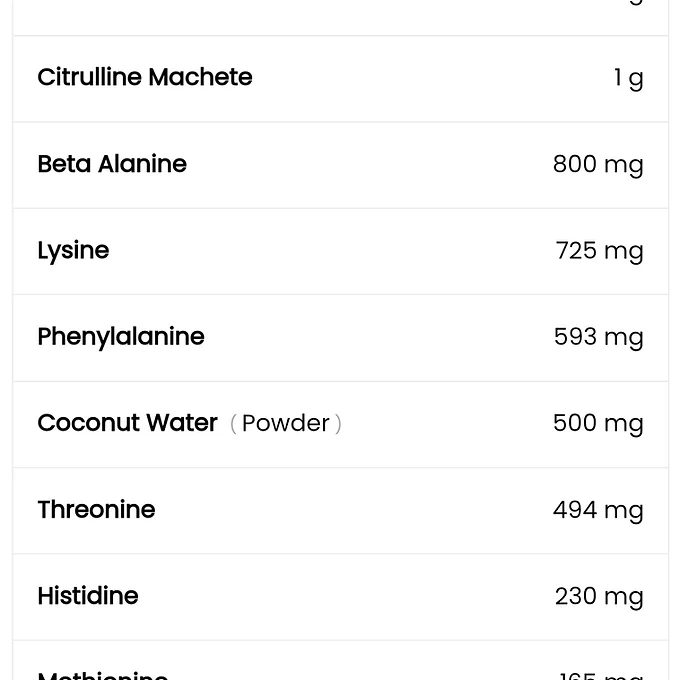Click the word Water

click(180, 423)
